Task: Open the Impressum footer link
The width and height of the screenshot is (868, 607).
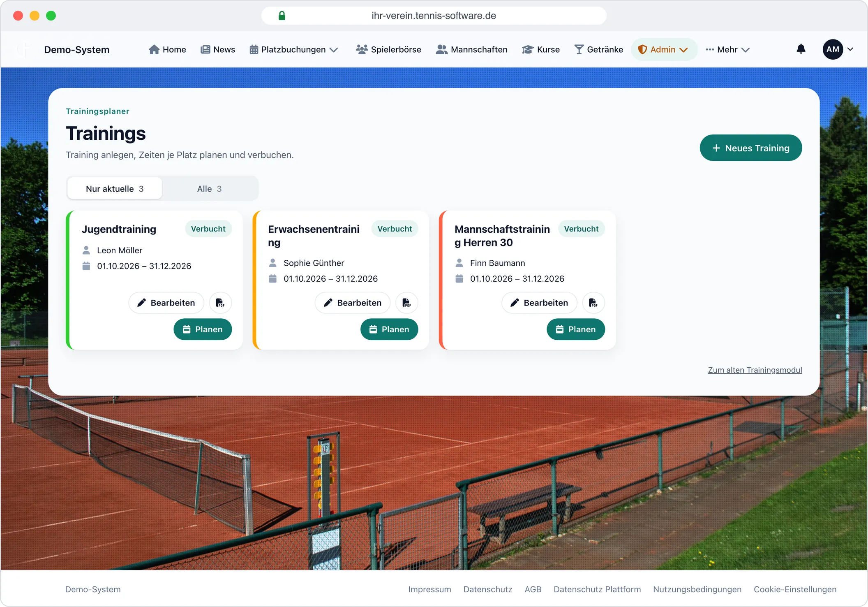Action: coord(429,589)
